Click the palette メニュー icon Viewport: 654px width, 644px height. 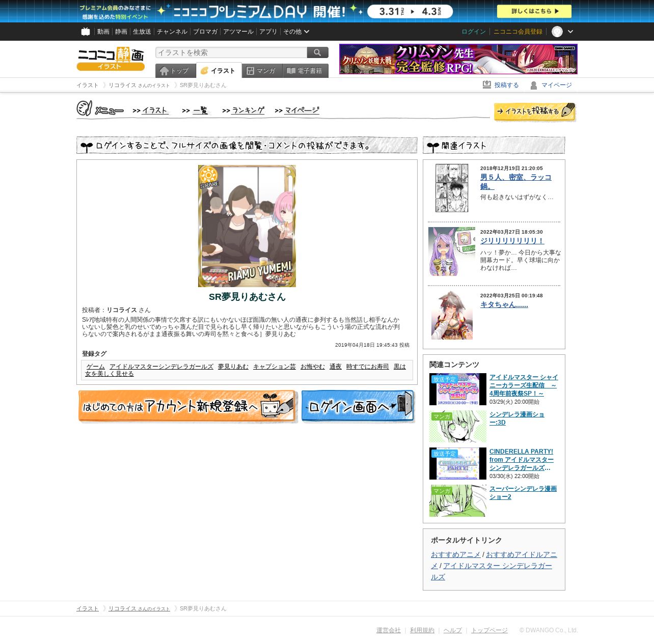coord(100,109)
